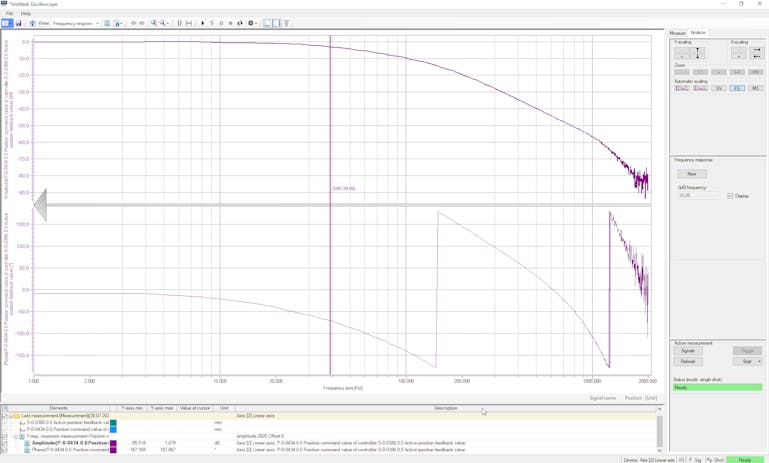769x463 pixels.
Task: Click the last Automatic scaling button
Action: click(755, 88)
